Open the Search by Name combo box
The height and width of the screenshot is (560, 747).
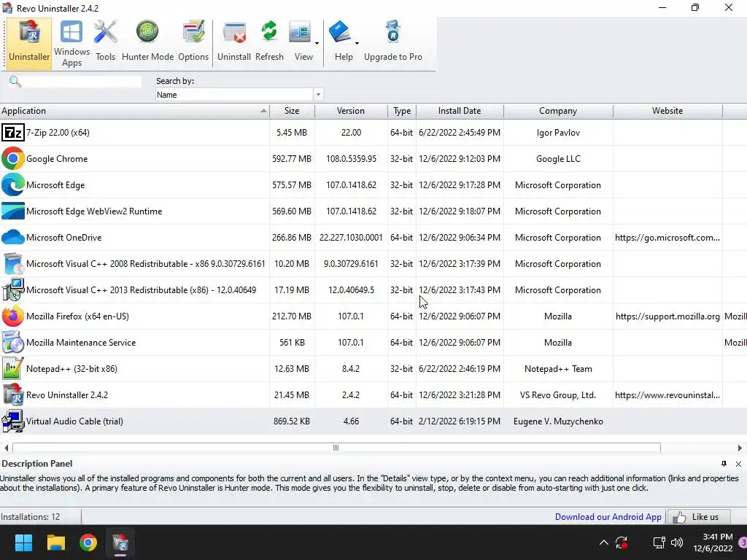pos(239,95)
